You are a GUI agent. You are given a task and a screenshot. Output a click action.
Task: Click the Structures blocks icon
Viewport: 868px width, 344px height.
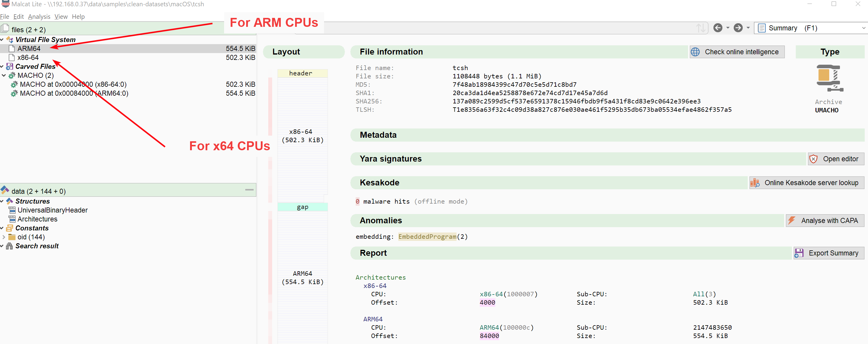click(10, 201)
